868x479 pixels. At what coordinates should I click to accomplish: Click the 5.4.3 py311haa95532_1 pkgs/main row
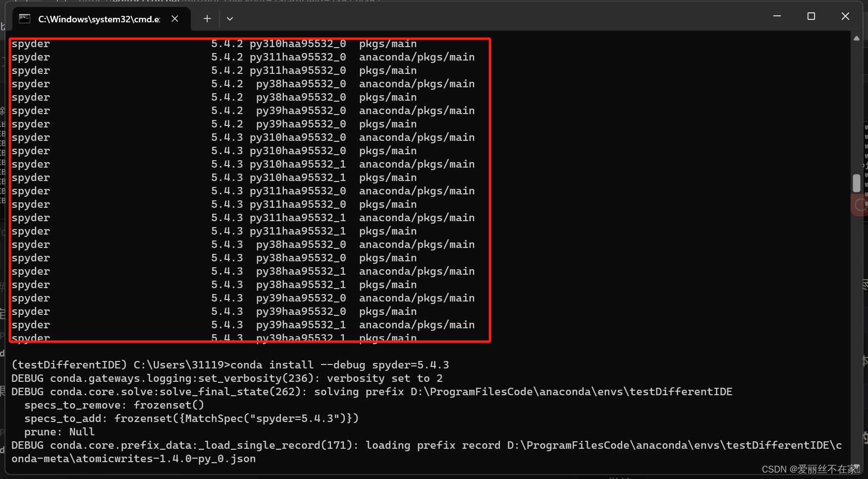click(214, 231)
